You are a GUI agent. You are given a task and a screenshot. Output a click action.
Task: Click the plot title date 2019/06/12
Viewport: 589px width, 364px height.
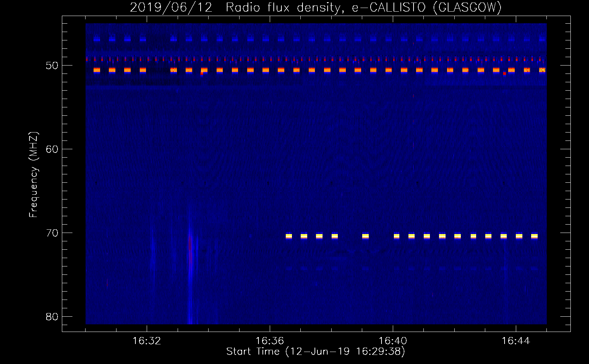(171, 8)
